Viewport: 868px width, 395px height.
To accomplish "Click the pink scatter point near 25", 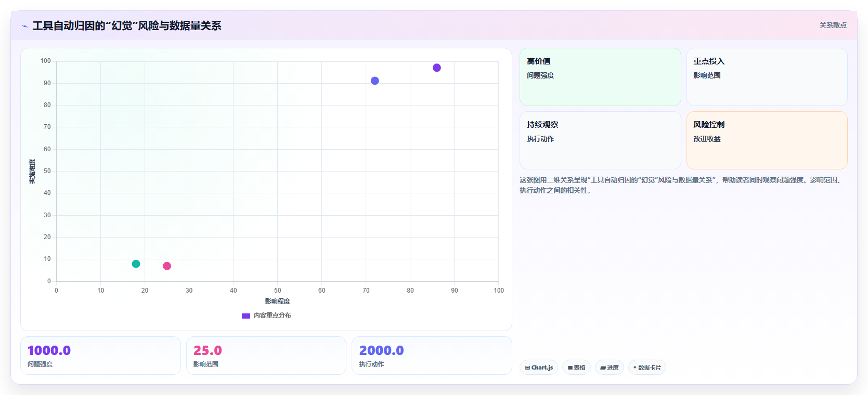I will point(167,266).
